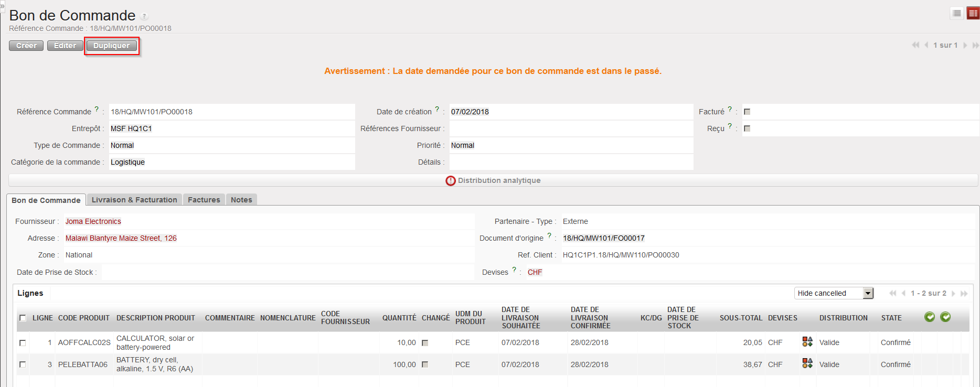Image resolution: width=980 pixels, height=387 pixels.
Task: Switch to list view icon
Action: [957, 13]
